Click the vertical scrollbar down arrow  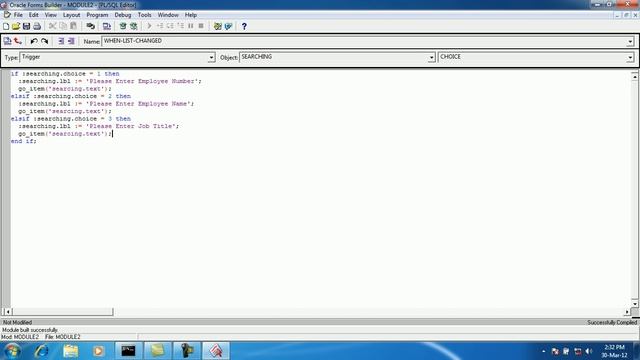635,304
